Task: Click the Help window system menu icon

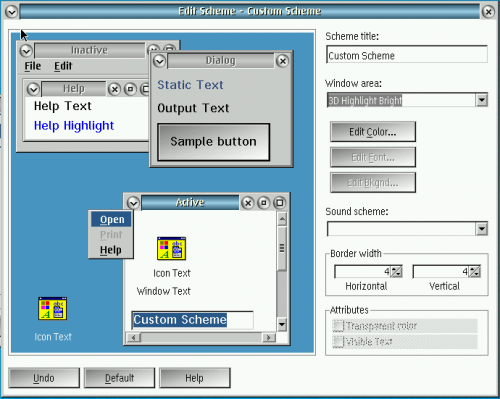Action: pyautogui.click(x=33, y=89)
